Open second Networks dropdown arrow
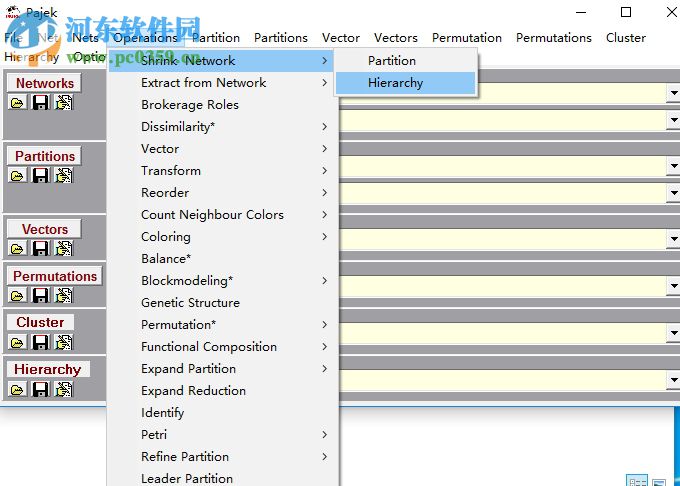This screenshot has width=680, height=486. coord(673,120)
